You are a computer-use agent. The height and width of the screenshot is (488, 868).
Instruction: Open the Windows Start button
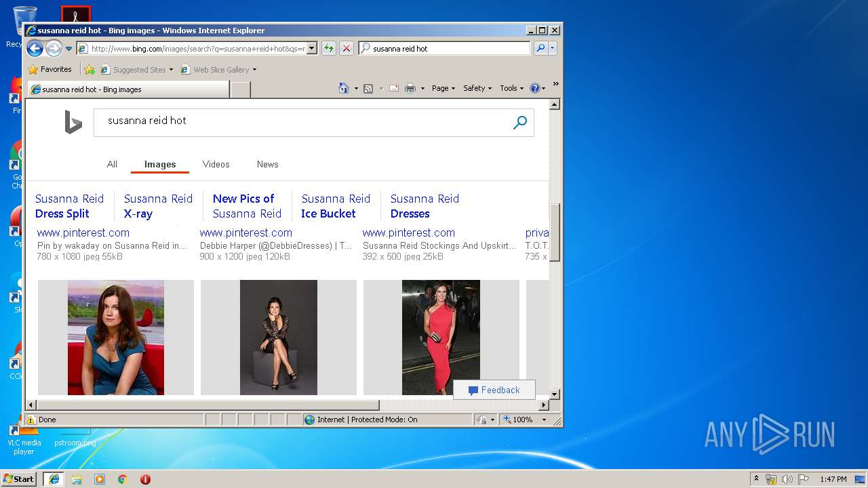click(19, 479)
